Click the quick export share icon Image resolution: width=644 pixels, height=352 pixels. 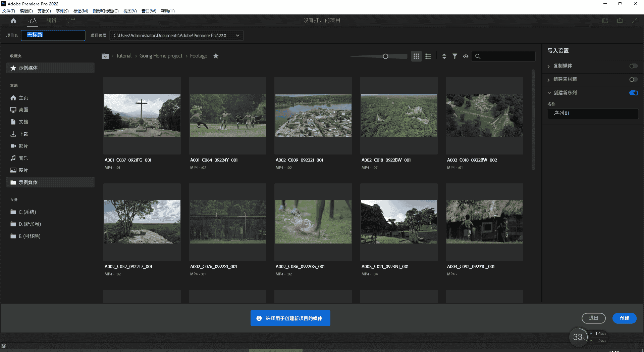pos(620,20)
